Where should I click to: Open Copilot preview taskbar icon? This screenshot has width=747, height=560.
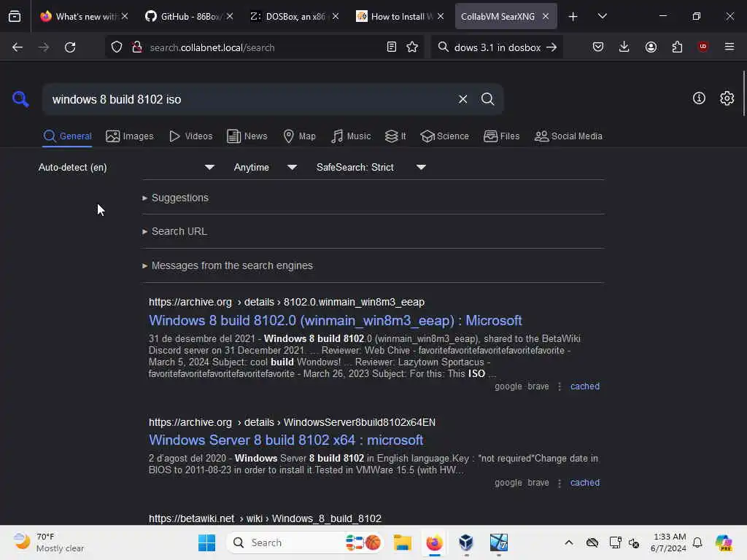724,542
